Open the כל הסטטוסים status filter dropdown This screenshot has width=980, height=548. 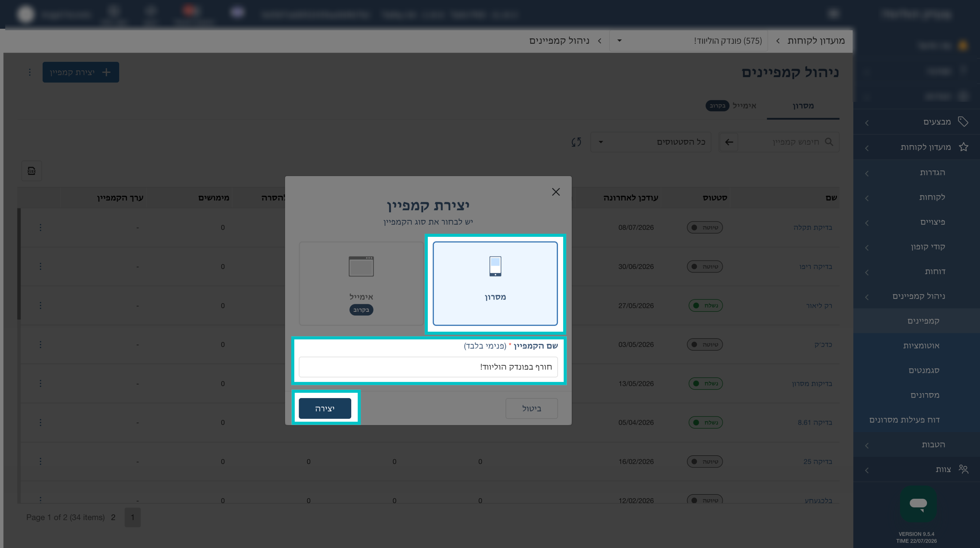tap(651, 142)
